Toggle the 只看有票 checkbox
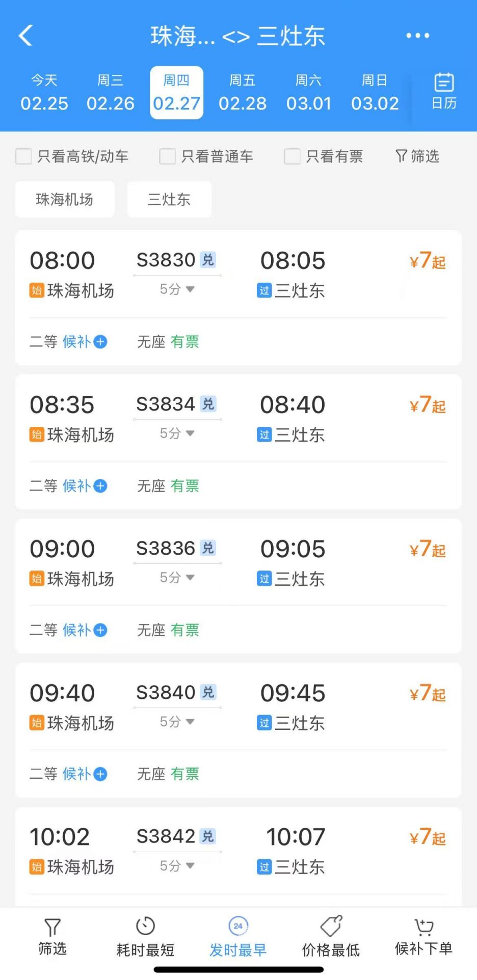477x980 pixels. [292, 156]
